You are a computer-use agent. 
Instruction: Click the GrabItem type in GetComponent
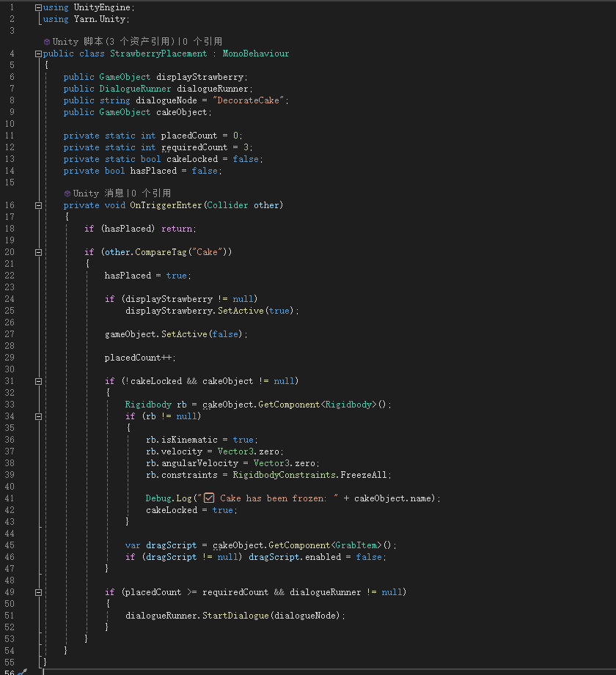coord(358,545)
